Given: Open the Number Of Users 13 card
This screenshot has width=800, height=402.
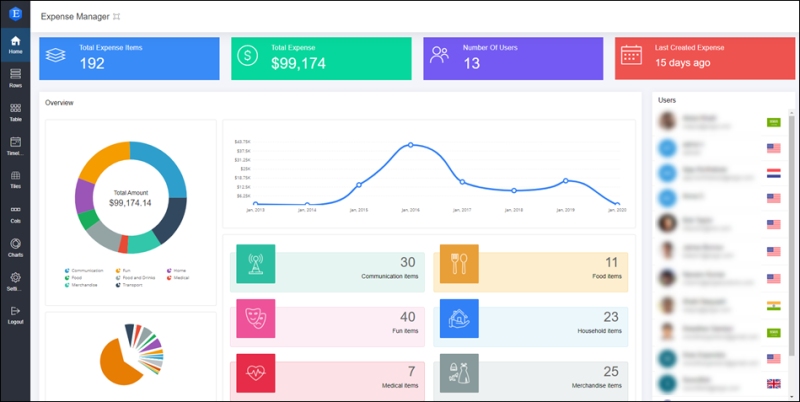Looking at the screenshot, I should click(513, 58).
